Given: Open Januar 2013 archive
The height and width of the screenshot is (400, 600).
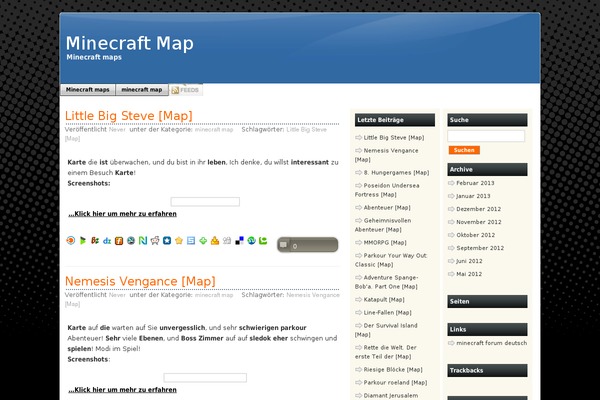Looking at the screenshot, I should (x=473, y=196).
